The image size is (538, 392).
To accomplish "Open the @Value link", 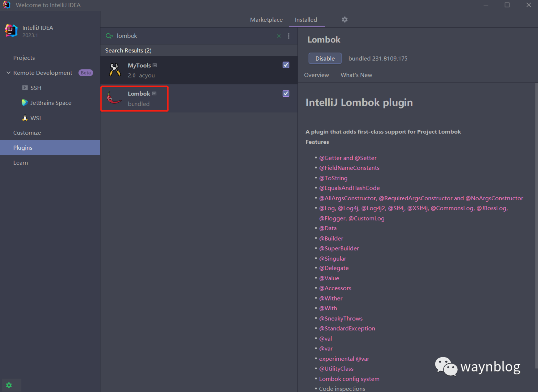I will point(329,278).
